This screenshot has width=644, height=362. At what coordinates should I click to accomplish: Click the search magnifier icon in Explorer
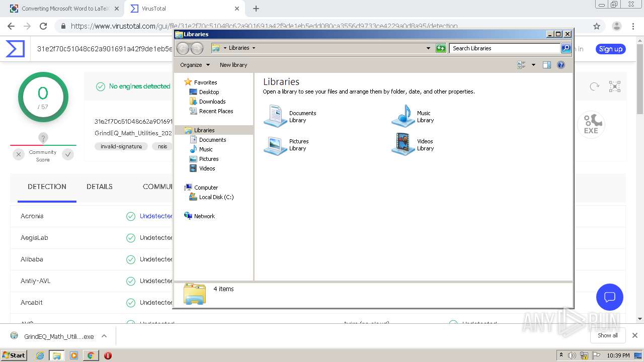(566, 48)
